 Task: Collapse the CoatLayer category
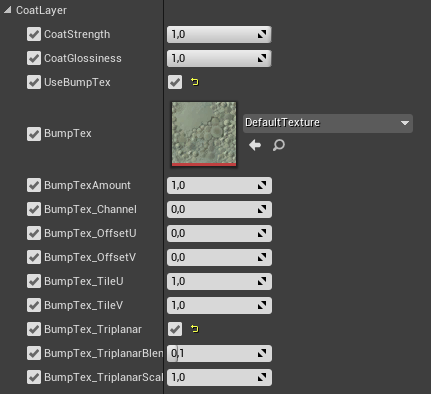(7, 10)
